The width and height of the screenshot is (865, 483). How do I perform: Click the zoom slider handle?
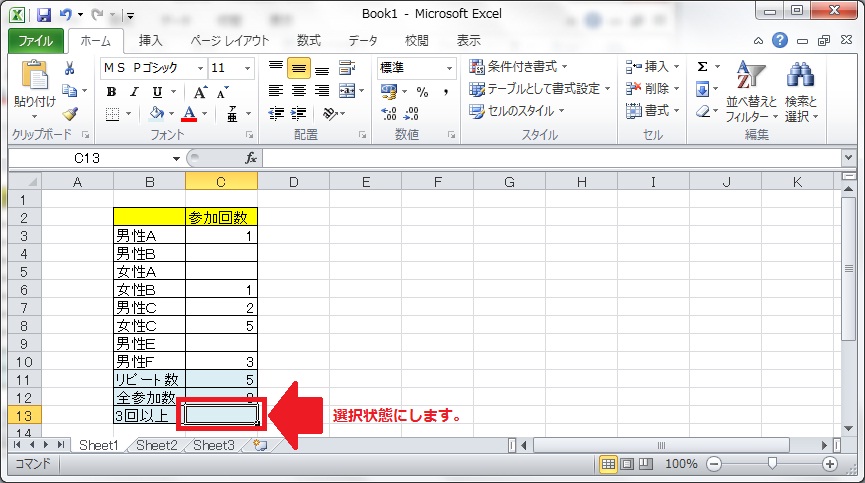click(772, 464)
